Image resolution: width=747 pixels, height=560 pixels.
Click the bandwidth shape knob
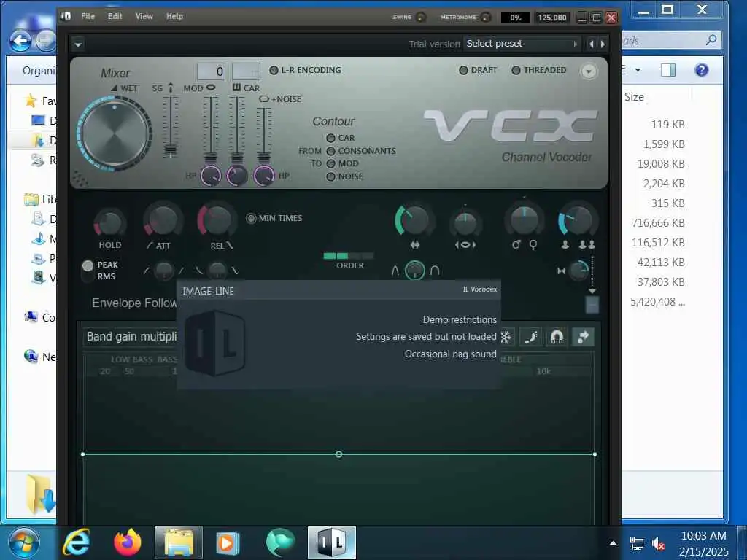coord(415,271)
